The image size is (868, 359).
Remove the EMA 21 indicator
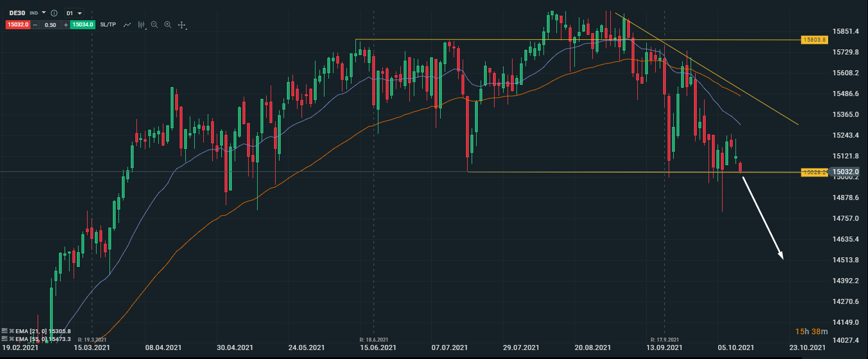click(11, 331)
